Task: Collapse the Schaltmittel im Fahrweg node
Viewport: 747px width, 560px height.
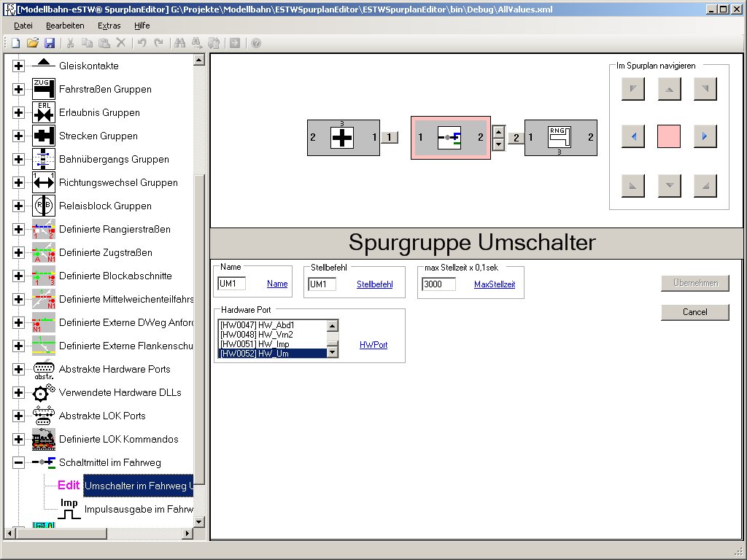Action: tap(18, 462)
